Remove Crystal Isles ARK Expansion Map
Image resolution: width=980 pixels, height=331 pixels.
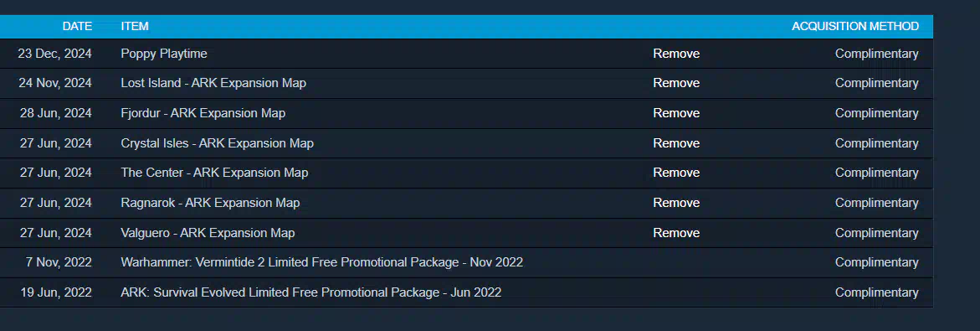676,143
